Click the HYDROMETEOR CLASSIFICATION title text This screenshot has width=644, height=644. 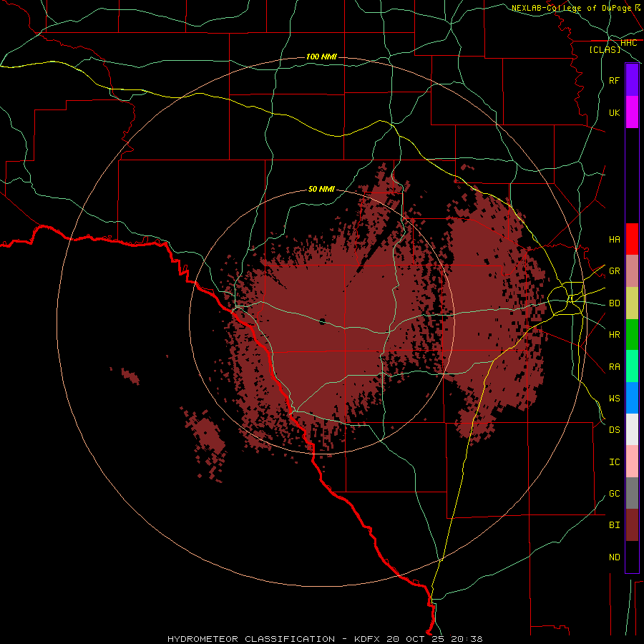[251, 639]
